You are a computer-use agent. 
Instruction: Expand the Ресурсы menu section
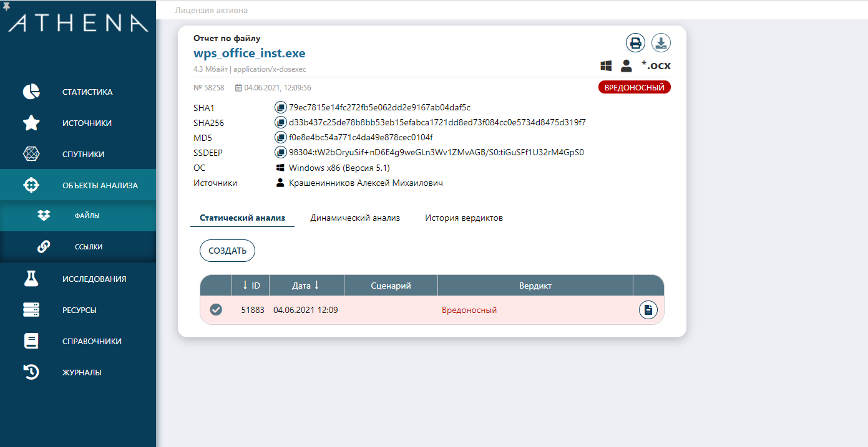coord(78,310)
